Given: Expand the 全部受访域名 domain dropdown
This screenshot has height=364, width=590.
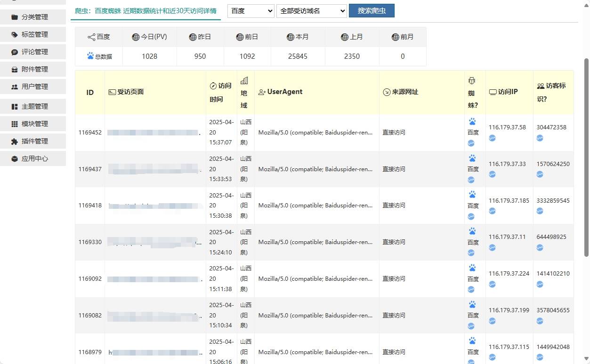Looking at the screenshot, I should click(312, 10).
